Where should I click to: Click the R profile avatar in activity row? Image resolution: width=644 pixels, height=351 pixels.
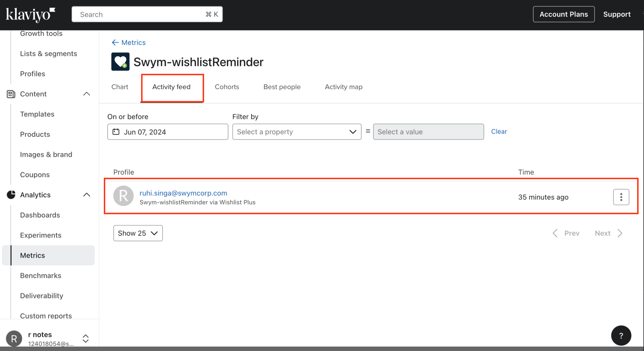coord(123,196)
